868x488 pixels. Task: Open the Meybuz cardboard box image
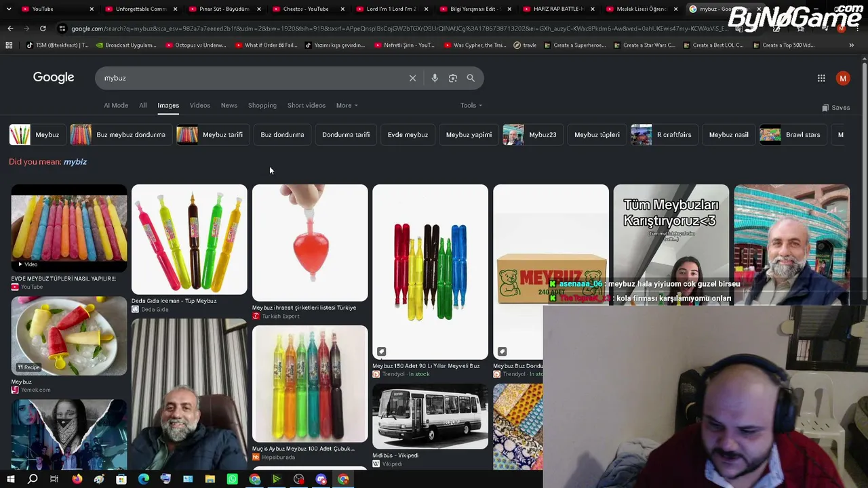click(x=551, y=271)
